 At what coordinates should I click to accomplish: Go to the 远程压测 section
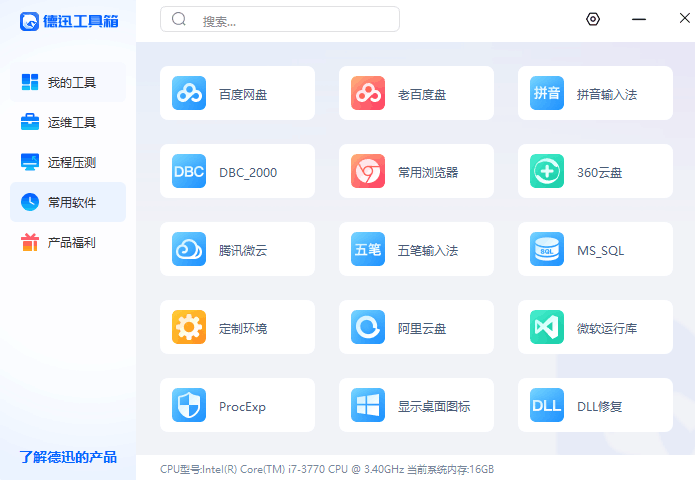(x=68, y=162)
